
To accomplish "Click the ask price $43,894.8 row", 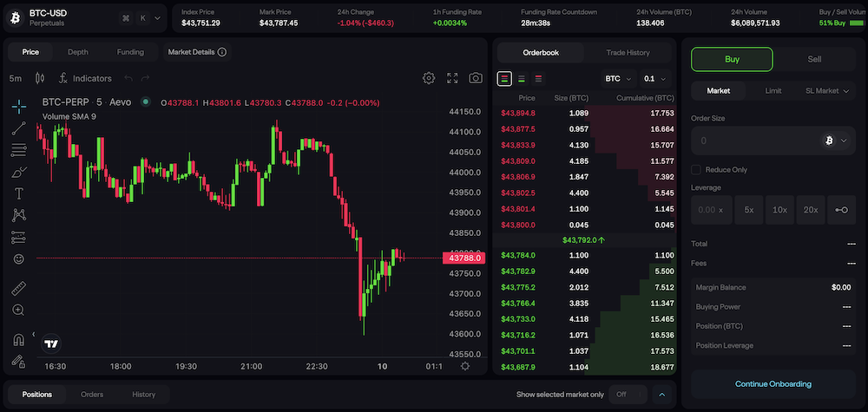I will click(584, 113).
